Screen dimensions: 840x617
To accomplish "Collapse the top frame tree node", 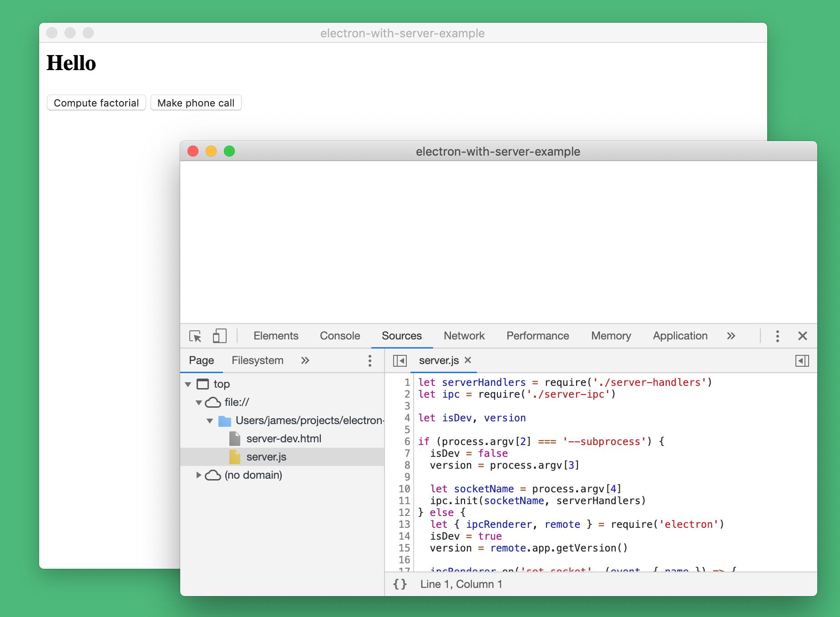I will pos(188,384).
